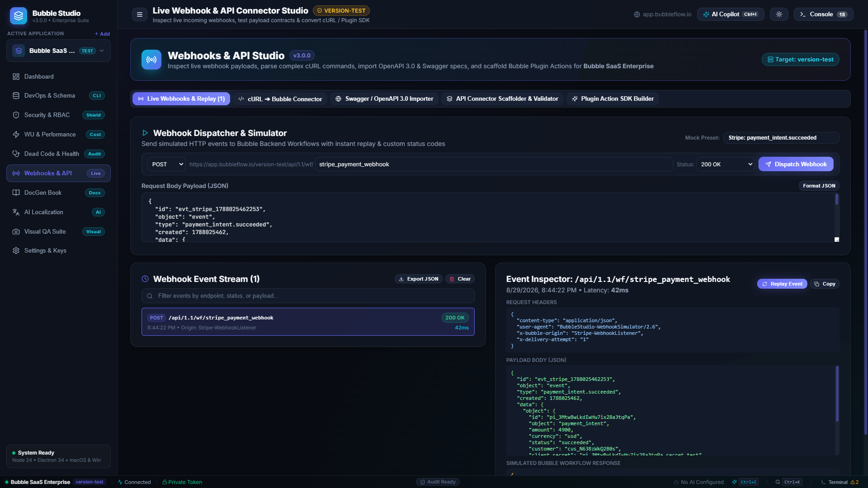Click the DocGen Book icon
Image resolution: width=868 pixels, height=488 pixels.
click(x=16, y=193)
